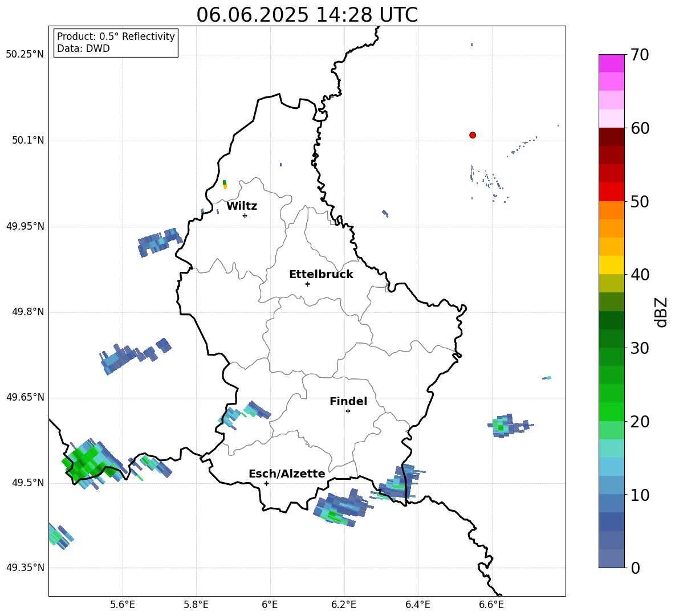Click the dark maroon colorbar segment below 60
This screenshot has width=675, height=616.
[611, 137]
